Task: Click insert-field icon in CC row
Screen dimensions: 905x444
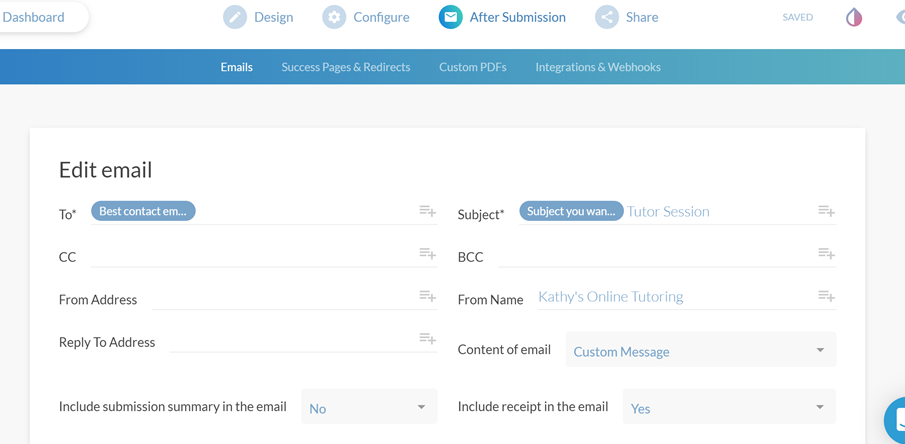Action: 427,253
